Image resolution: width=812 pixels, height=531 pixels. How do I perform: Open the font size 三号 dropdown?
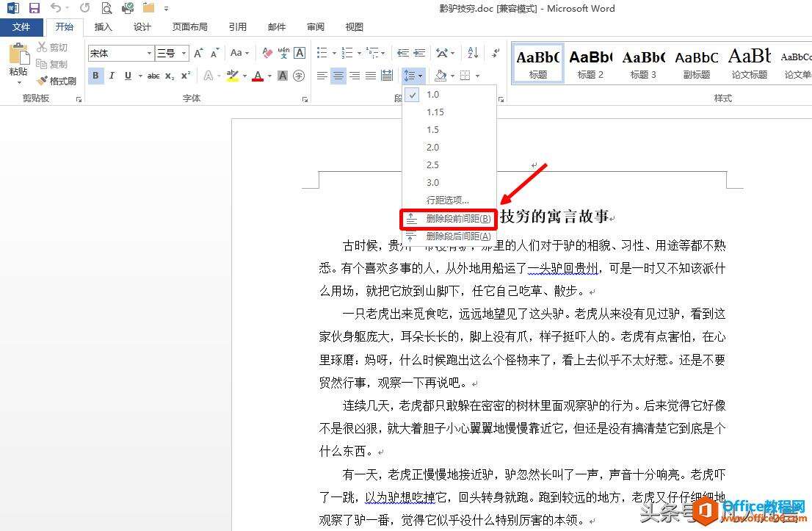point(184,53)
